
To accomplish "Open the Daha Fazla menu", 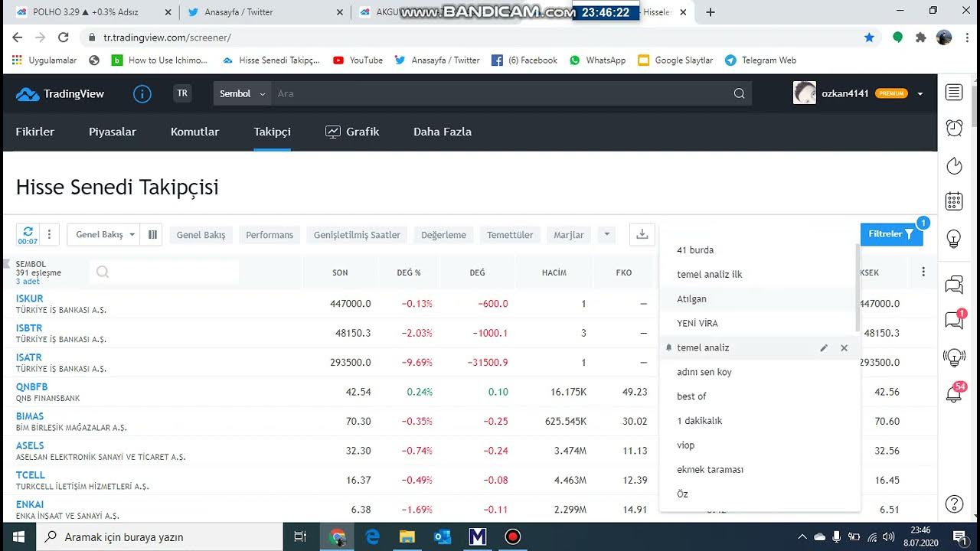I will 443,132.
